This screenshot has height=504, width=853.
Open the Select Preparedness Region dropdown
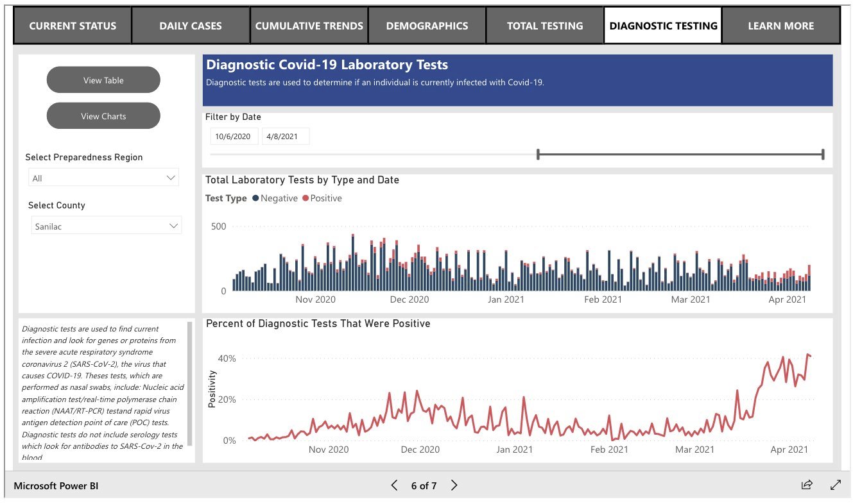click(103, 178)
